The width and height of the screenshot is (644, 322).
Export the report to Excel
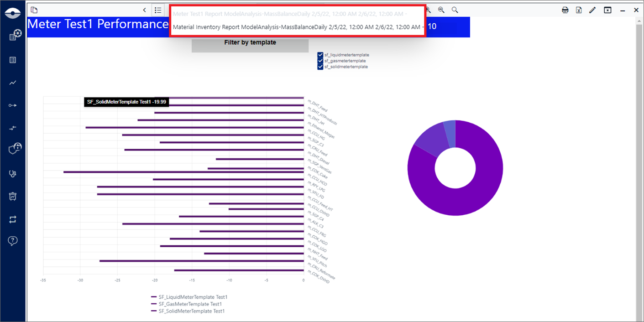click(579, 10)
